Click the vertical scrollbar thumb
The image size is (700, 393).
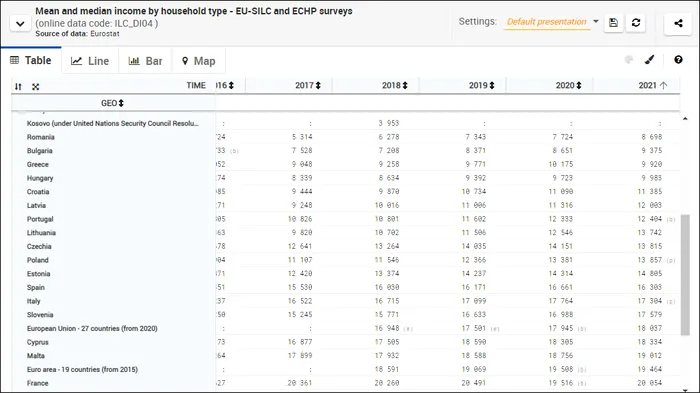pos(685,275)
